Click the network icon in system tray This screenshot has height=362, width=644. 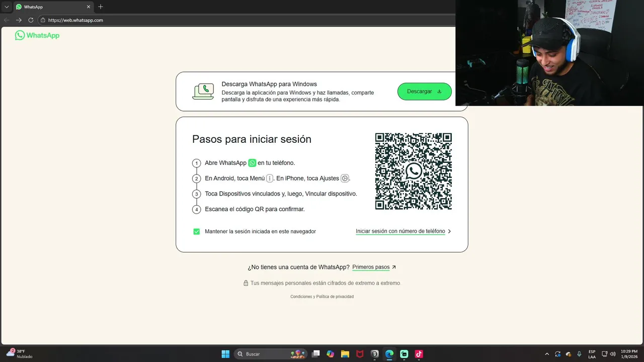[605, 354]
